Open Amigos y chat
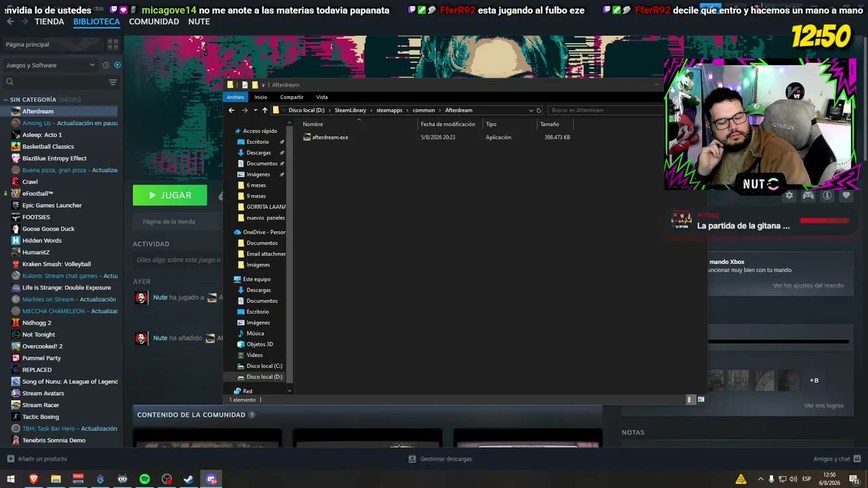868x488 pixels. (x=837, y=459)
